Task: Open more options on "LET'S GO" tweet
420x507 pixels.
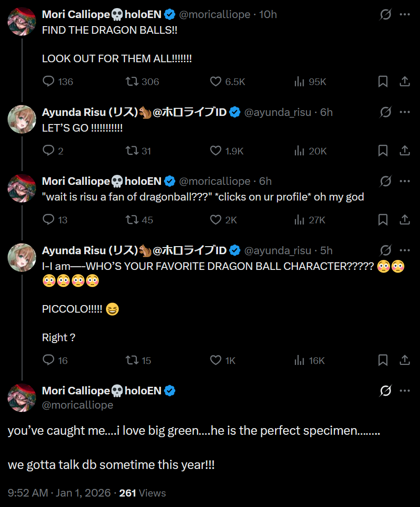Action: pos(405,112)
